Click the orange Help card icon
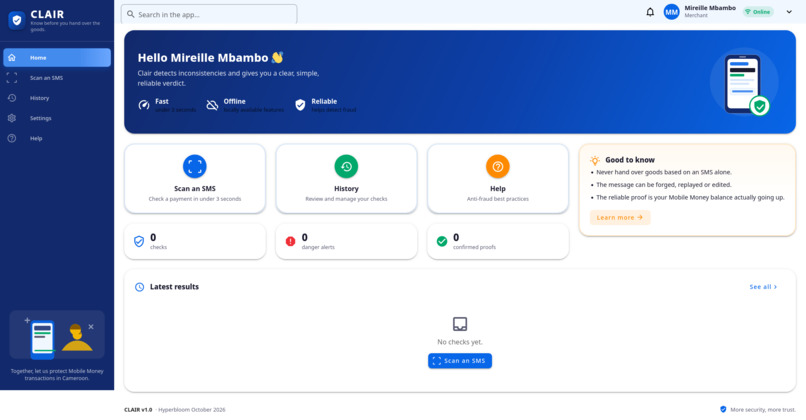The width and height of the screenshot is (806, 420). pos(498,166)
